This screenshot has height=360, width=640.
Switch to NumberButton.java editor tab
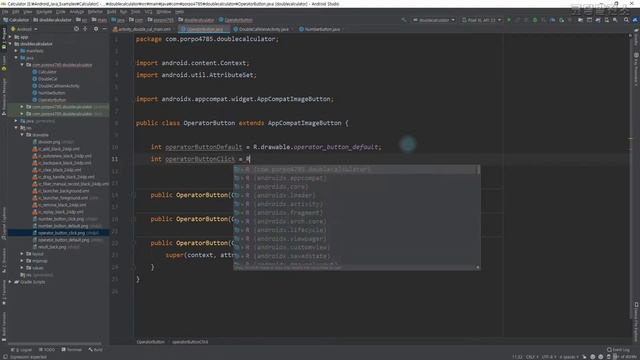pyautogui.click(x=322, y=29)
